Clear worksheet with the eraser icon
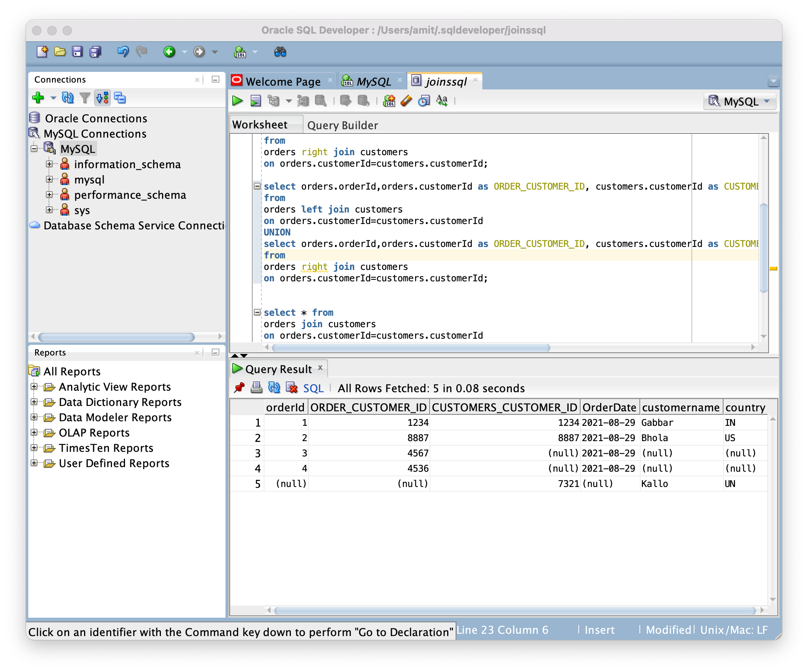808x672 pixels. (406, 101)
